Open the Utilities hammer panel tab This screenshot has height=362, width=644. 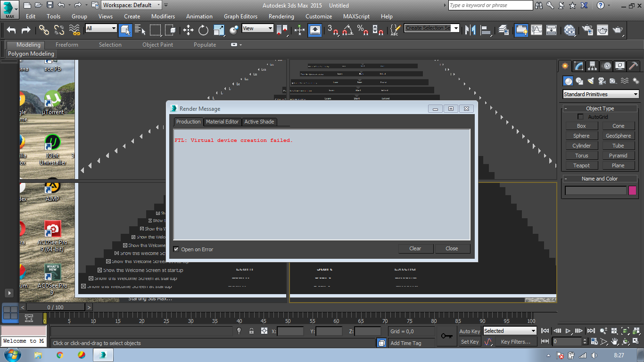pyautogui.click(x=634, y=66)
